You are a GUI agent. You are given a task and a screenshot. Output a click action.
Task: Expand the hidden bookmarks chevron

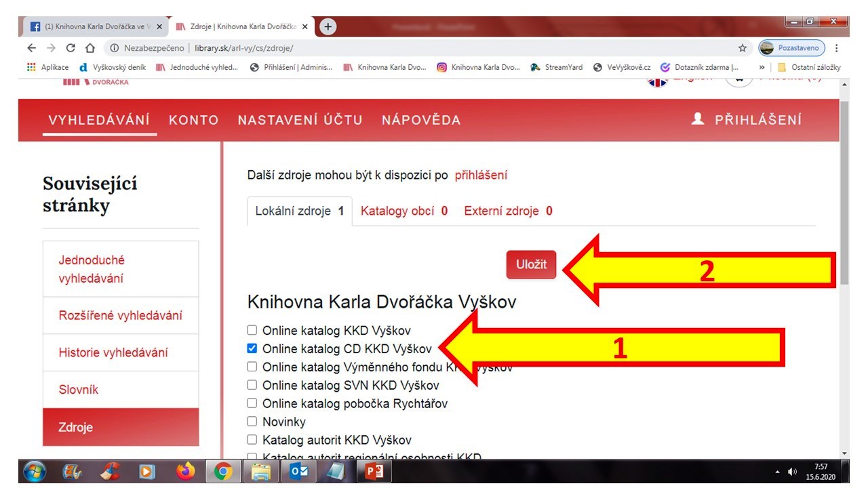(762, 67)
